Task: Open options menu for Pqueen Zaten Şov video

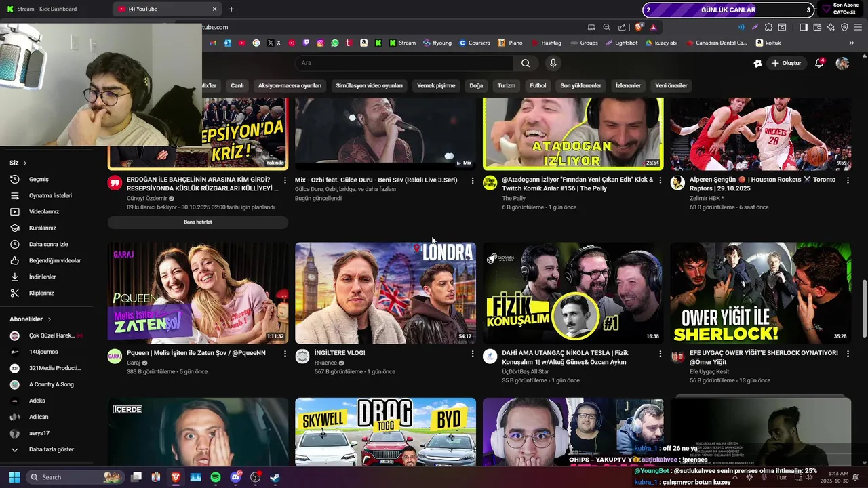Action: 285,354
